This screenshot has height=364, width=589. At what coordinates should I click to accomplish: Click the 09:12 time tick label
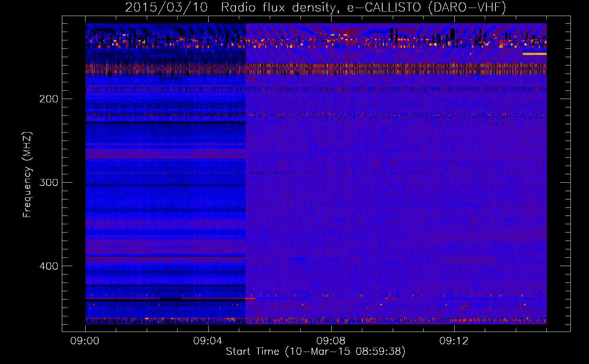(x=454, y=341)
